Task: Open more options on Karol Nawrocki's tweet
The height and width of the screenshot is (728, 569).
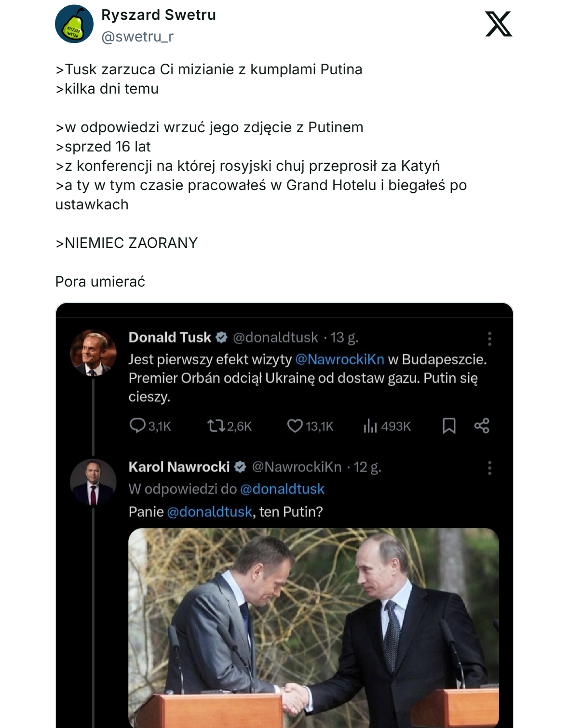Action: click(x=489, y=467)
